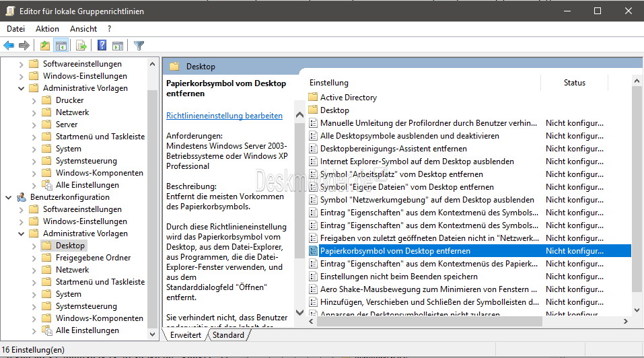644x358 pixels.
Task: Click the Filter funnel toolbar icon
Action: 139,46
